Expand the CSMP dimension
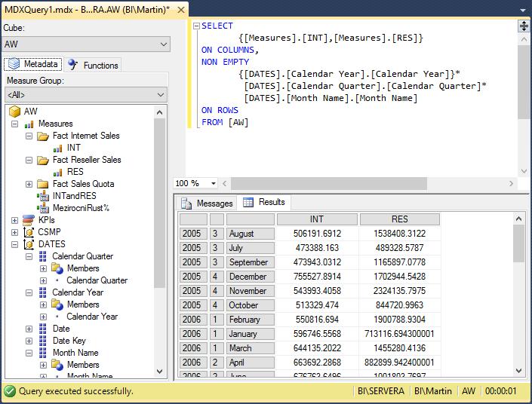This screenshot has width=532, height=404. click(x=14, y=232)
